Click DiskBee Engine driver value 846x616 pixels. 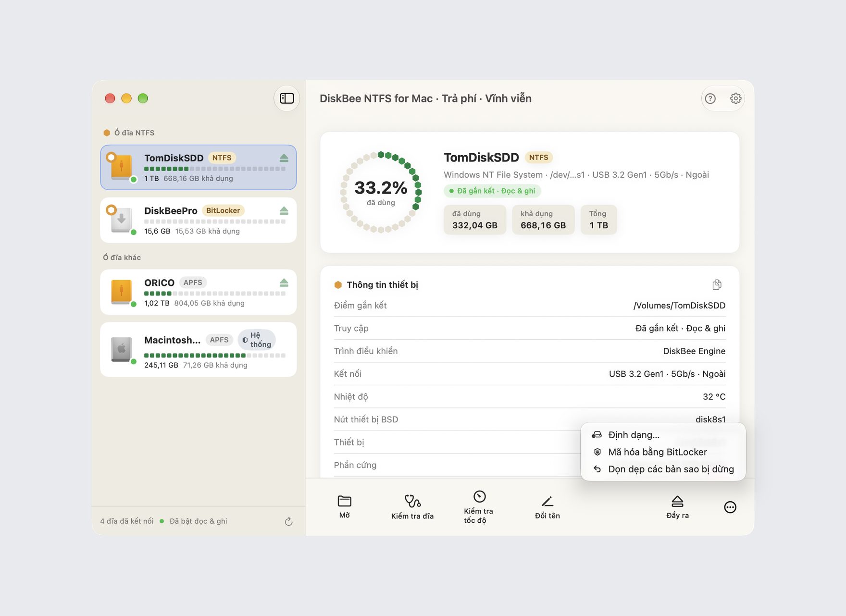pyautogui.click(x=694, y=351)
